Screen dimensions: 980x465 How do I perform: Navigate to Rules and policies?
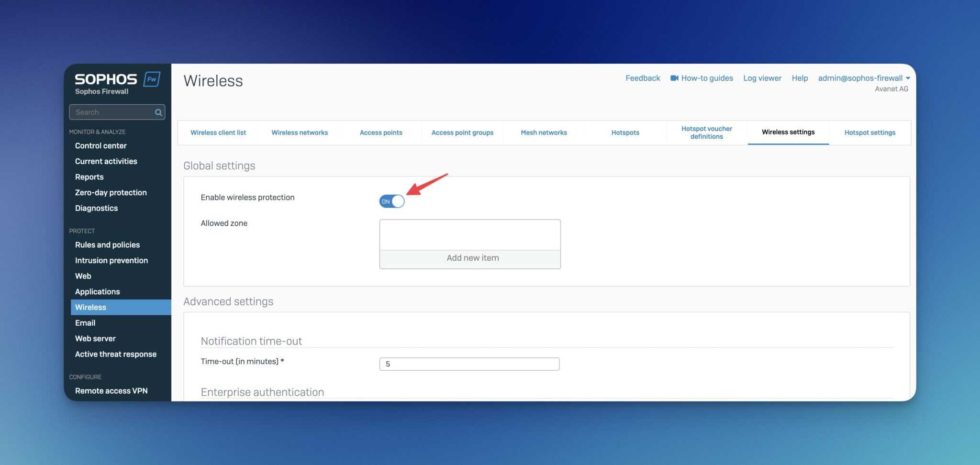click(107, 244)
